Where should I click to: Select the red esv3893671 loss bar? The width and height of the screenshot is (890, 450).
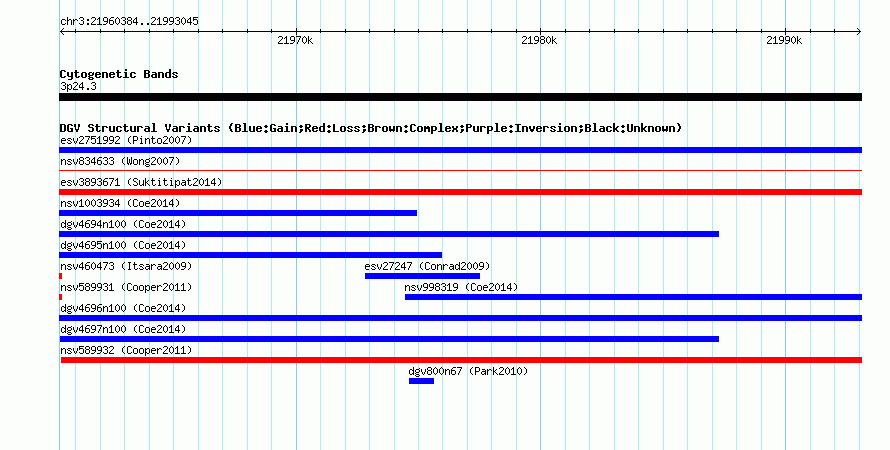(460, 192)
